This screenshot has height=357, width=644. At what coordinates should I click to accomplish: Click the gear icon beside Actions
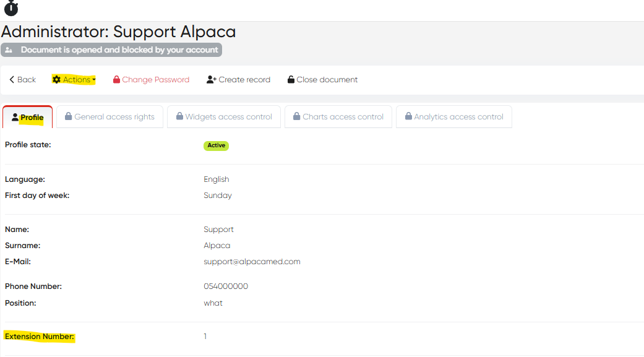click(x=57, y=80)
